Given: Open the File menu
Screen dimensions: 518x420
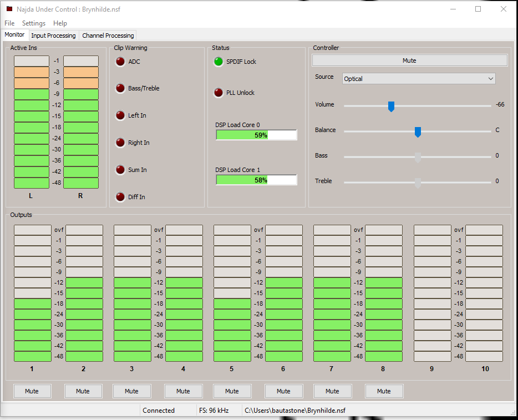Looking at the screenshot, I should [x=9, y=23].
